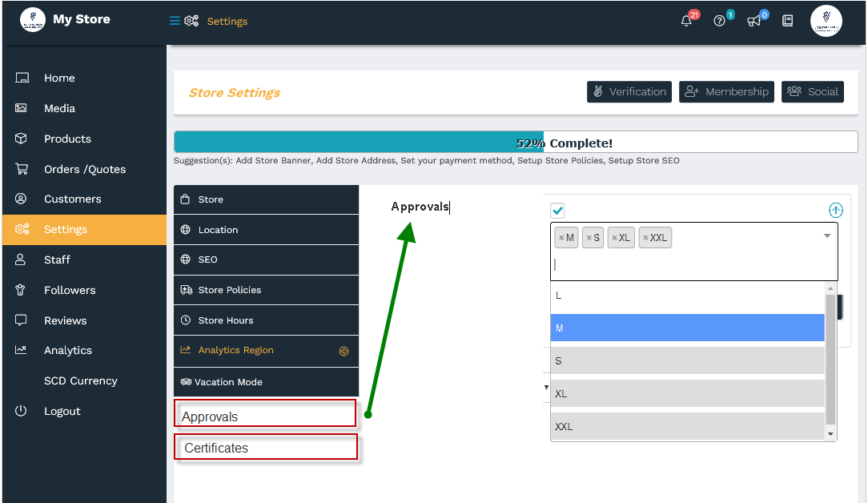Click the Orders cart icon
The height and width of the screenshot is (503, 868).
(x=22, y=169)
